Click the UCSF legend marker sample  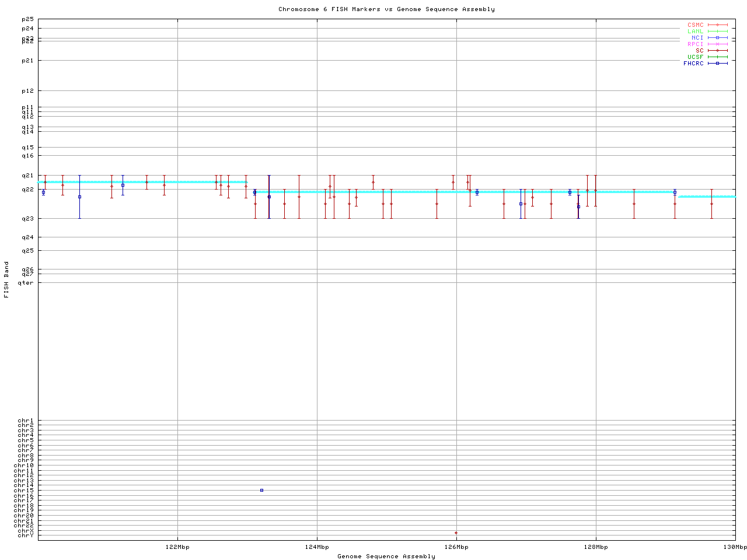[x=717, y=57]
